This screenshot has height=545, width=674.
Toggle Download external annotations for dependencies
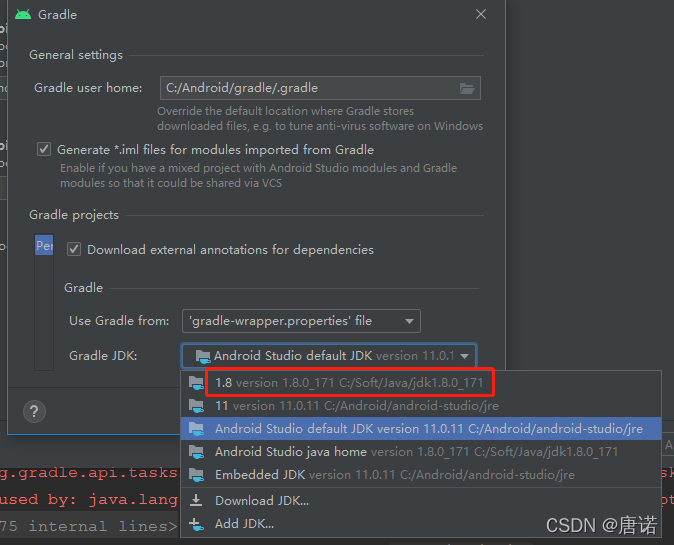74,249
